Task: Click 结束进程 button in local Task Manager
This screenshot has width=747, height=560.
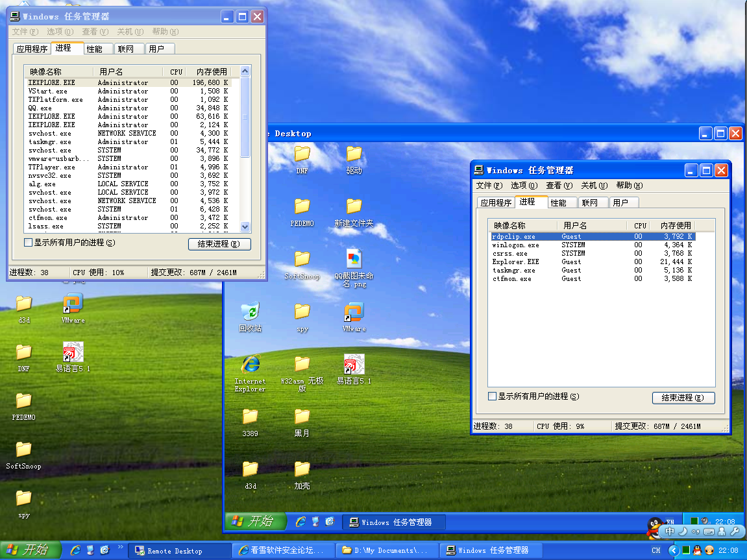Action: click(x=219, y=244)
